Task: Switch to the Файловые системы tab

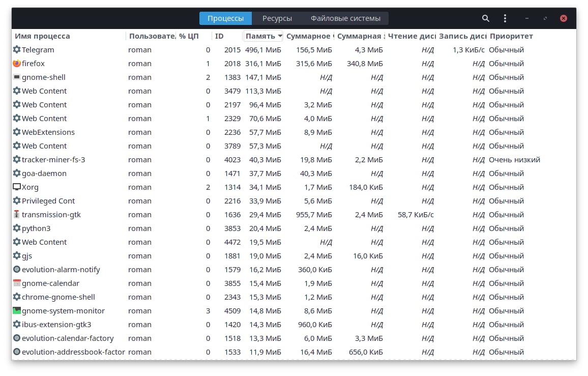Action: click(x=345, y=18)
